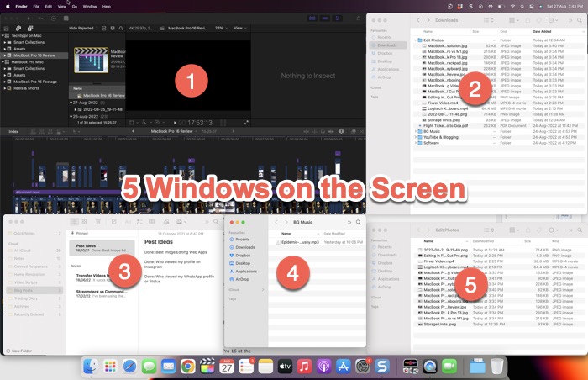Screen dimensions: 588x380
Task: Go back in the BG Music Finder window
Action: pyautogui.click(x=276, y=222)
